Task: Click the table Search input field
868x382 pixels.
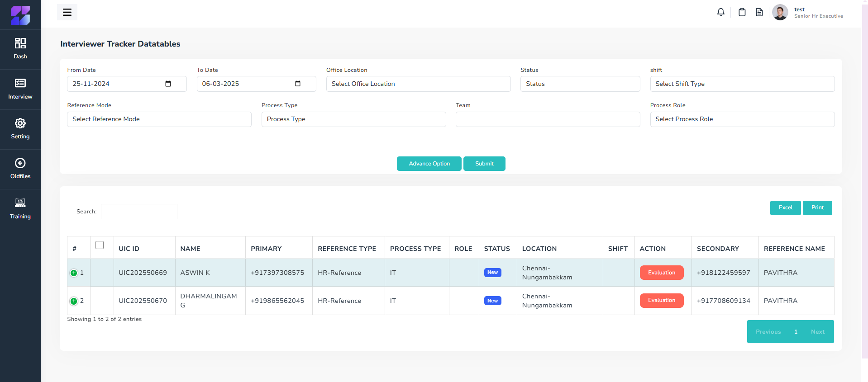Action: pos(139,212)
